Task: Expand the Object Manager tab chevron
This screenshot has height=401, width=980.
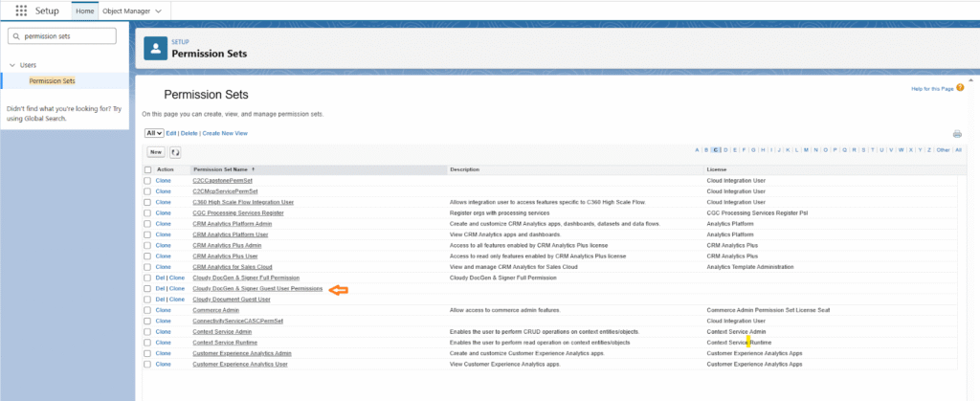Action: pyautogui.click(x=157, y=11)
